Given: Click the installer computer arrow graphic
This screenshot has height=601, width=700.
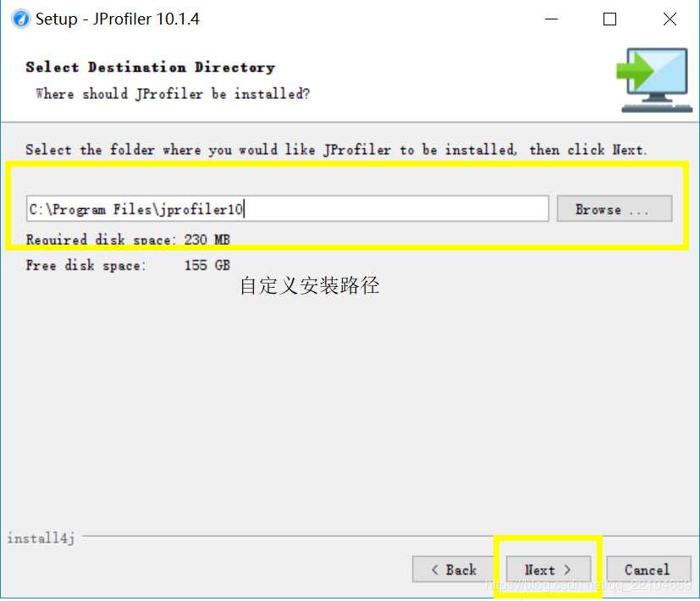Looking at the screenshot, I should (x=654, y=80).
